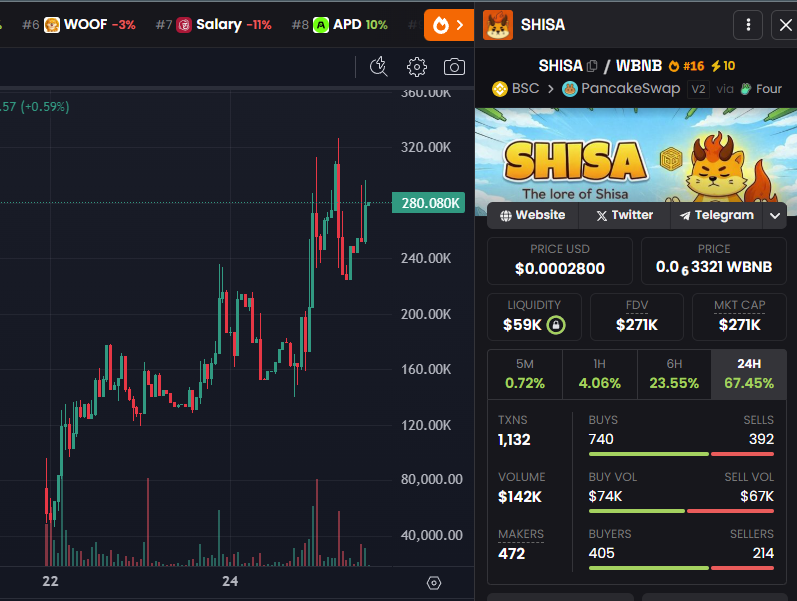The width and height of the screenshot is (797, 601).
Task: Click the SHISA token avatar icon
Action: coord(498,24)
